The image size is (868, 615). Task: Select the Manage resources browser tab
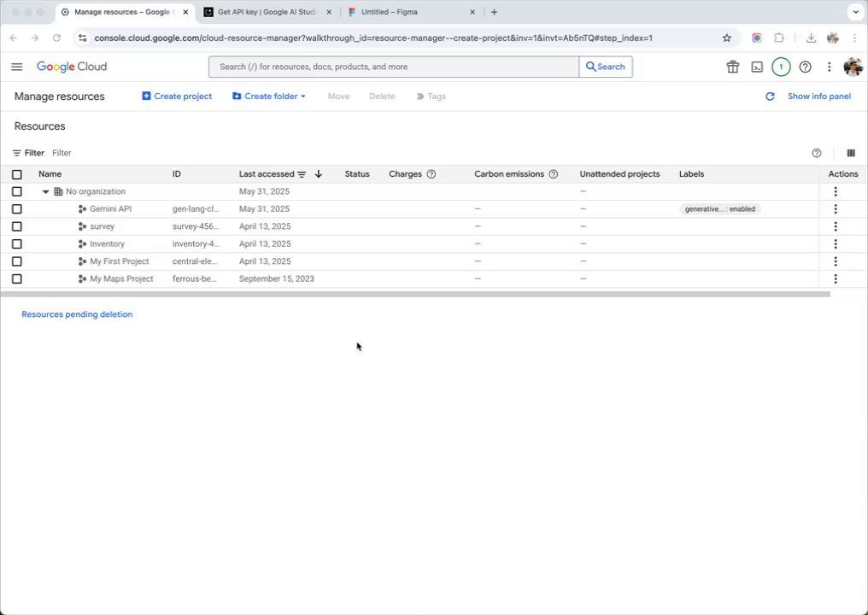(x=125, y=12)
